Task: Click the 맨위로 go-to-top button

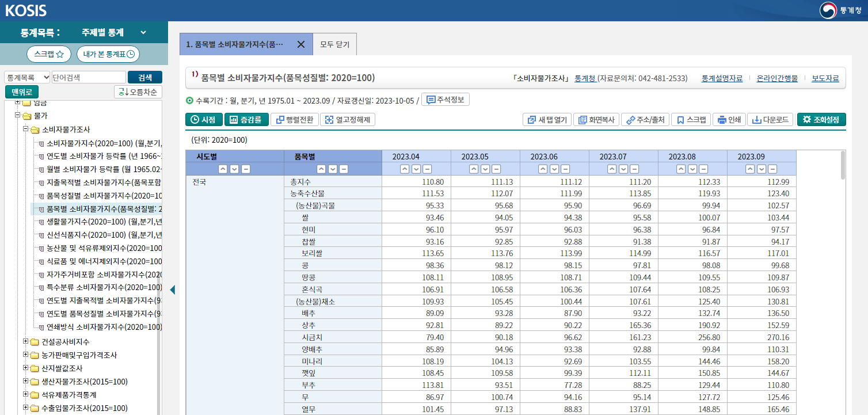Action: [21, 92]
